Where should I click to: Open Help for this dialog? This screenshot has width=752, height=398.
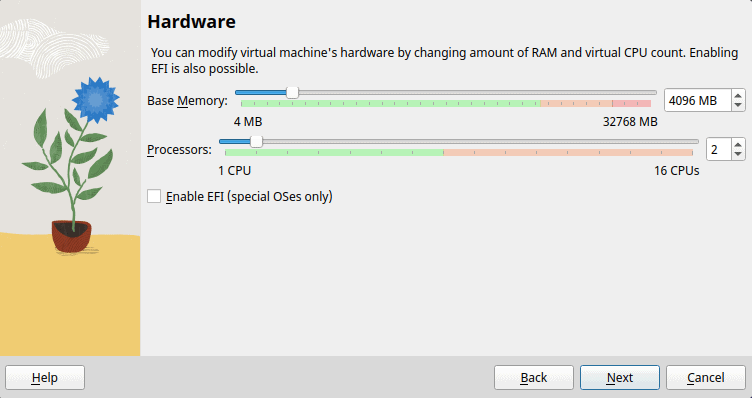tap(45, 377)
